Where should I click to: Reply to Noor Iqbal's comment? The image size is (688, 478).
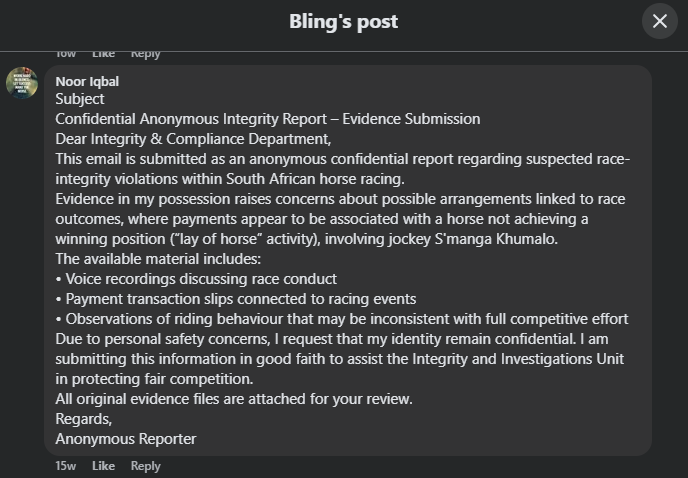coord(146,466)
